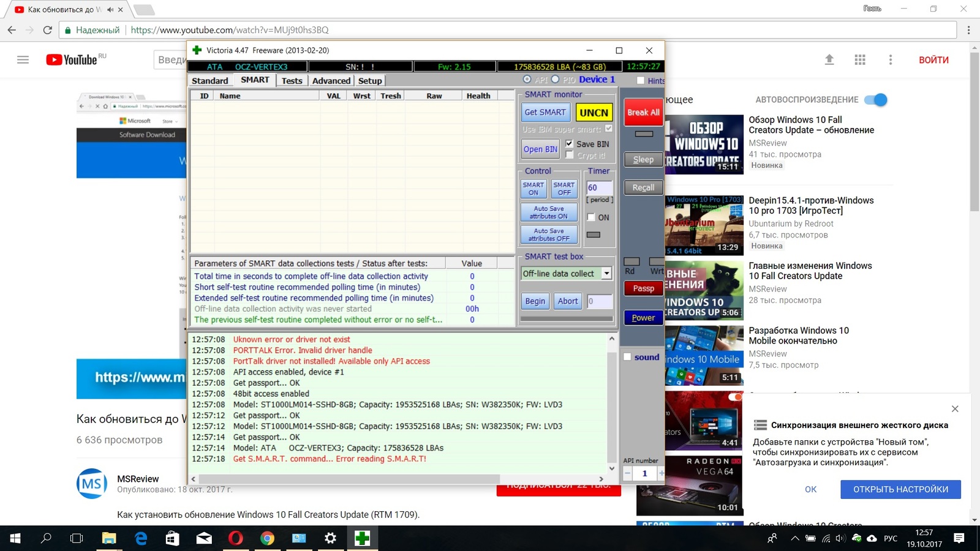Viewport: 980px width, 551px height.
Task: Click the YouTube logo
Action: tap(72, 59)
